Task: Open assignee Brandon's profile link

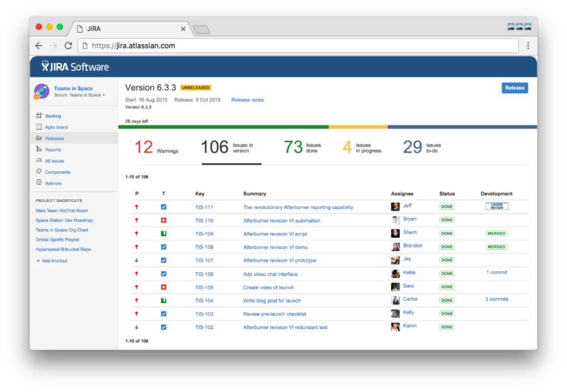Action: pyautogui.click(x=413, y=245)
